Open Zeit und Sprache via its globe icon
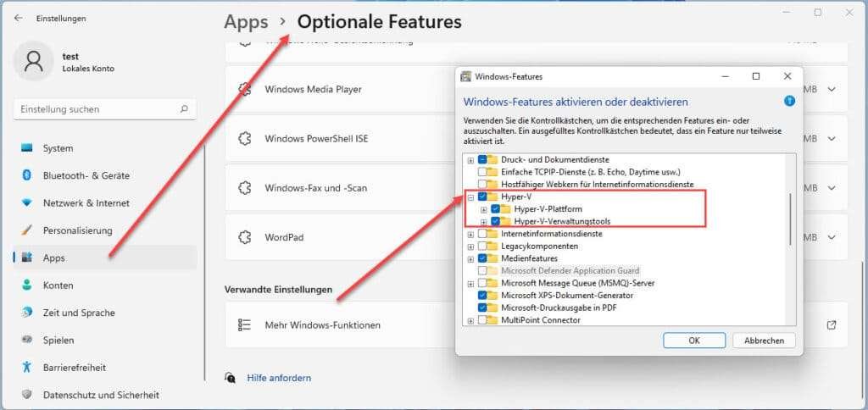The width and height of the screenshot is (868, 410). [27, 313]
